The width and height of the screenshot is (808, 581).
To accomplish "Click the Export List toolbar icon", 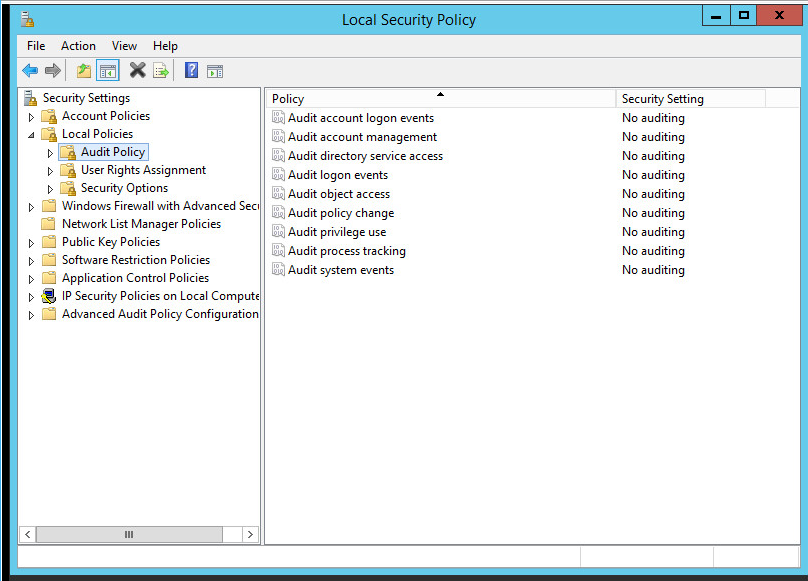I will [160, 71].
